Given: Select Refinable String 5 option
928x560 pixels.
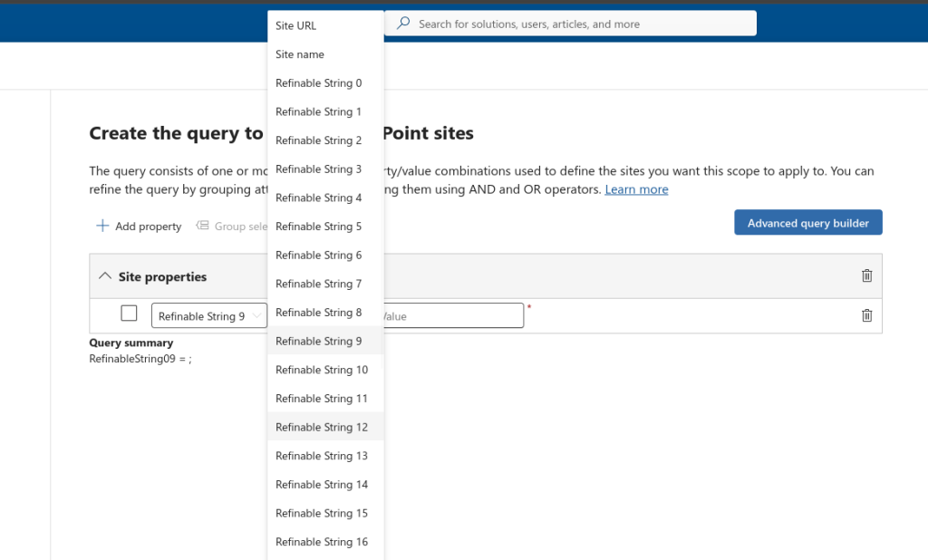Looking at the screenshot, I should [325, 227].
